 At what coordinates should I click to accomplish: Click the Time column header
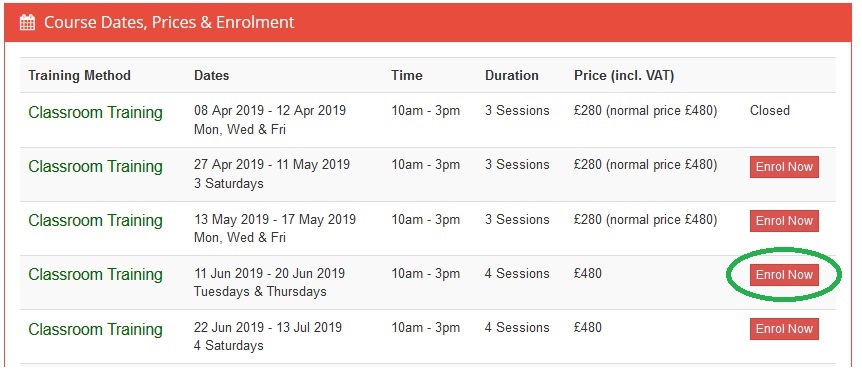pos(407,75)
